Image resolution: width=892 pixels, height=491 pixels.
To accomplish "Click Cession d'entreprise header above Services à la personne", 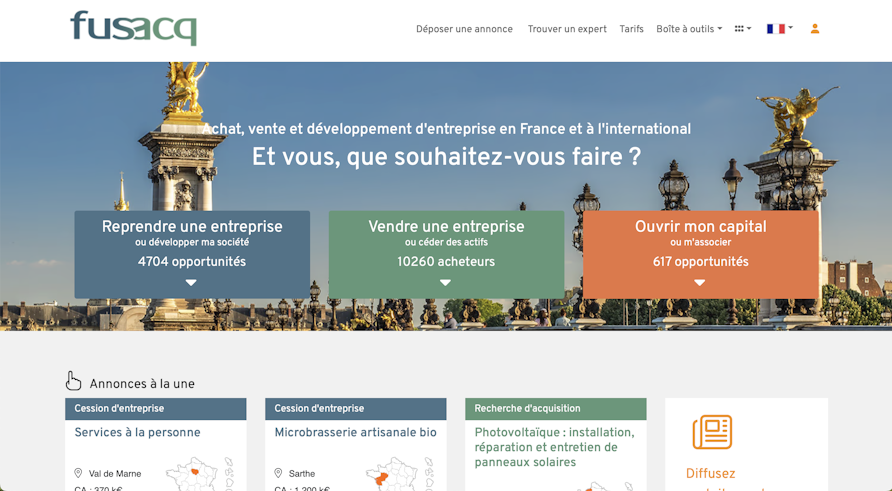I will pyautogui.click(x=156, y=409).
